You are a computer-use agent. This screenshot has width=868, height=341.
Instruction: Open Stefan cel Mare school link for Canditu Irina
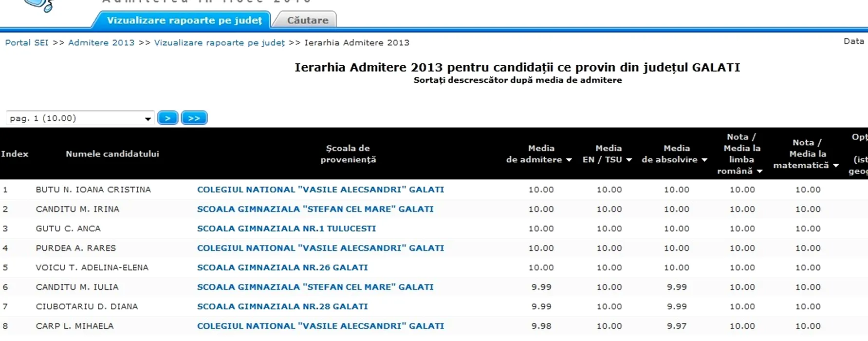coord(315,209)
